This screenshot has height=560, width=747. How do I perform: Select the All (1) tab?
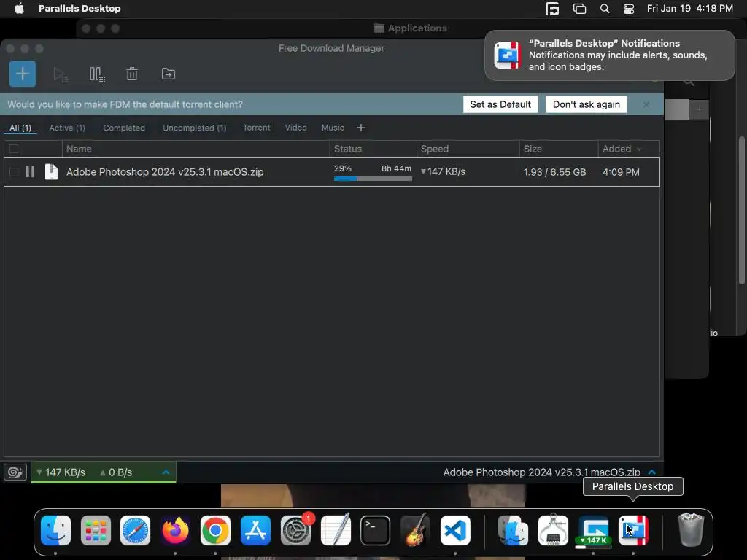coord(20,128)
